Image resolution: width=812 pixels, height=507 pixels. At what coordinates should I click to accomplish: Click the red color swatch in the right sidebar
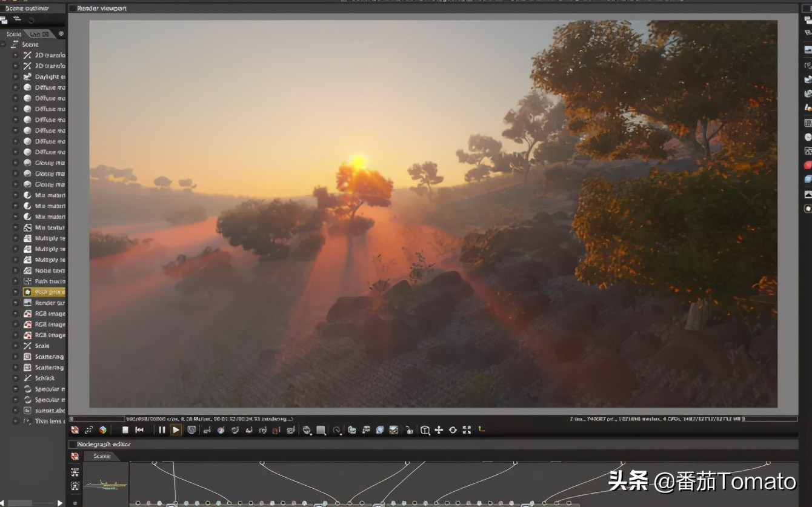807,164
